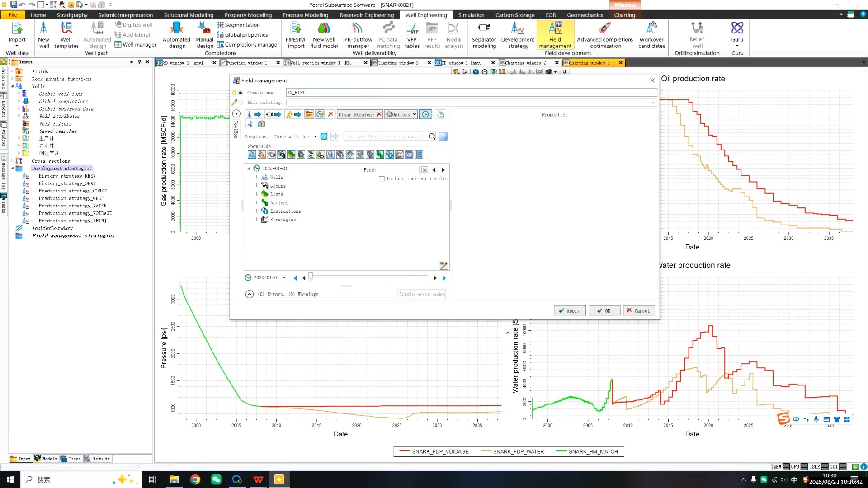
Task: Click Toggle error nodes
Action: click(x=422, y=294)
